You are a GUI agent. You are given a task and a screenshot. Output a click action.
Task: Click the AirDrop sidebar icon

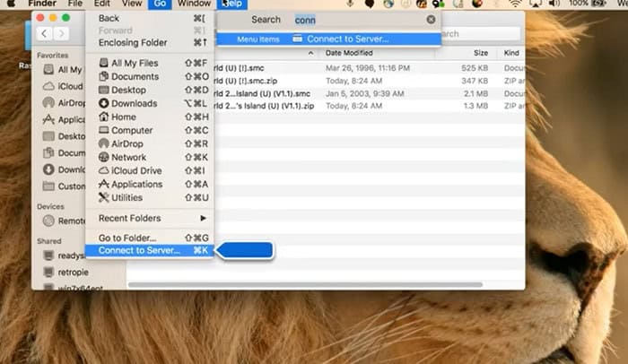click(x=48, y=103)
